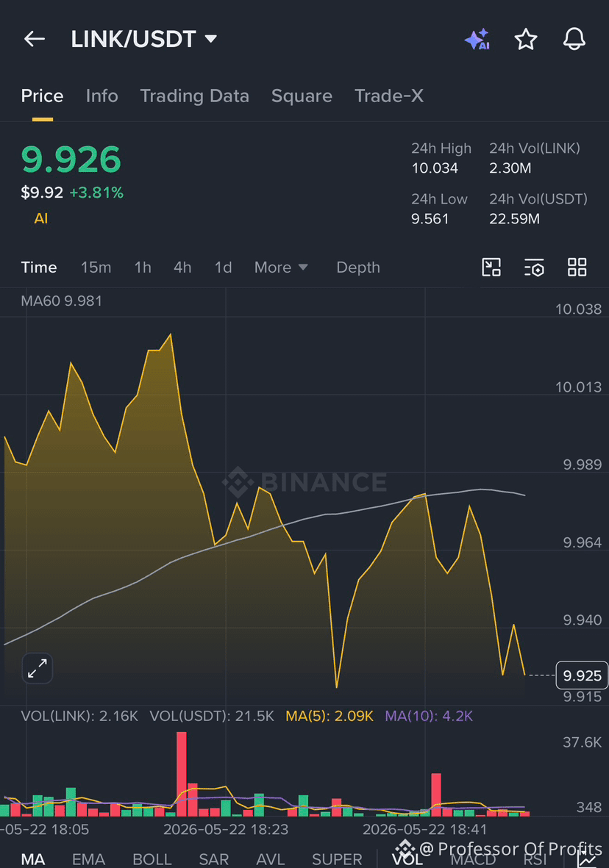
Task: Tap the 24h Vol(USDT) 22.59M value
Action: click(x=515, y=219)
